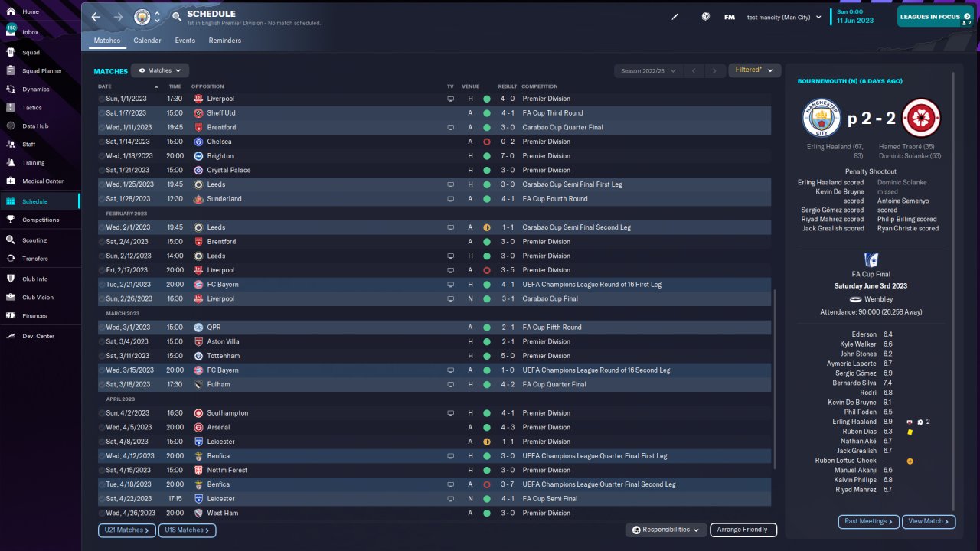Go back with the left arrow

click(96, 17)
